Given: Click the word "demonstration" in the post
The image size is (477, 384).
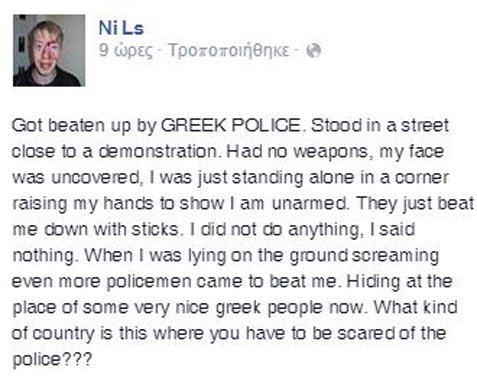Looking at the screenshot, I should [x=159, y=152].
